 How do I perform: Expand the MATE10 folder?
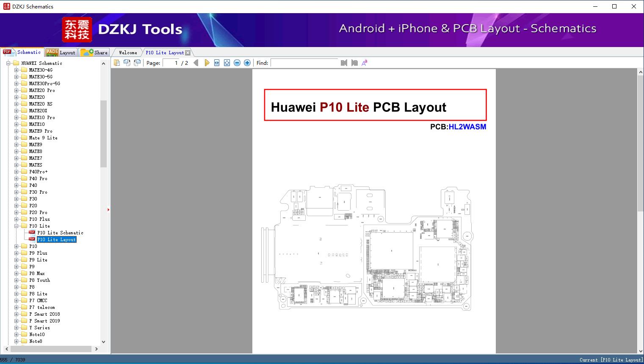[17, 124]
